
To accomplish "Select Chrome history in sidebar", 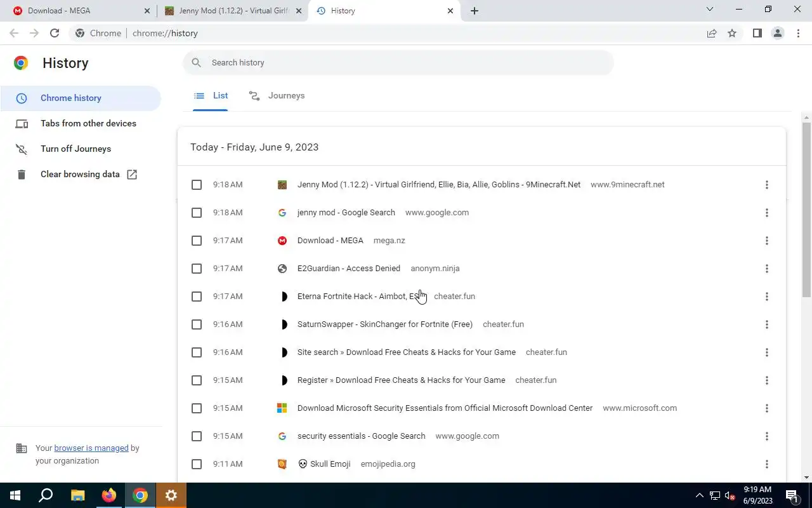I will [81, 98].
